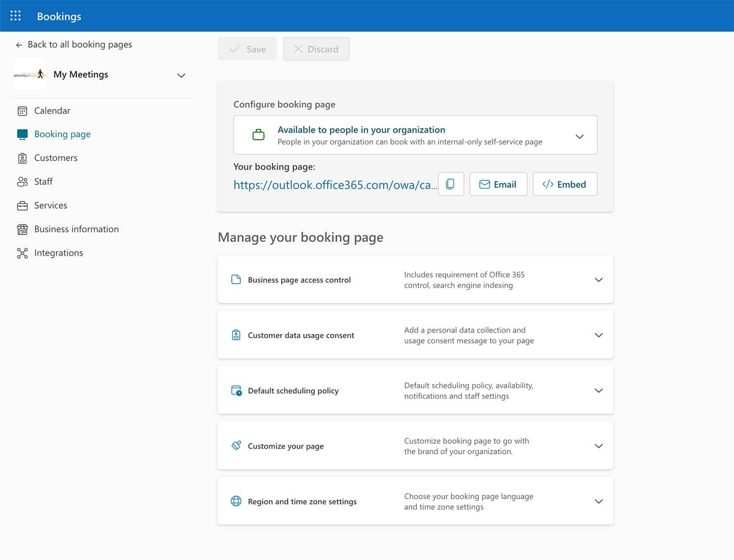Expand the My Meetings dropdown

(x=181, y=75)
